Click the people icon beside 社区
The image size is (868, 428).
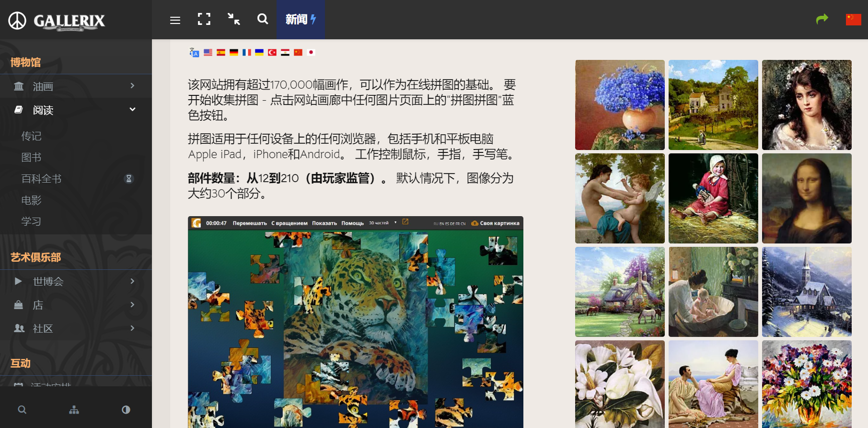coord(19,328)
